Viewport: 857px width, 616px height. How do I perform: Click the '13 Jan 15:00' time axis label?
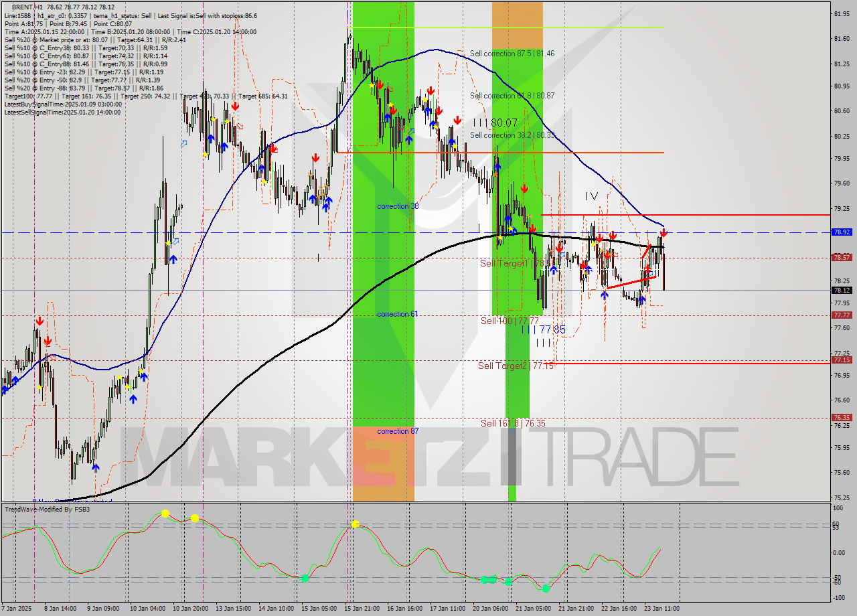click(232, 609)
